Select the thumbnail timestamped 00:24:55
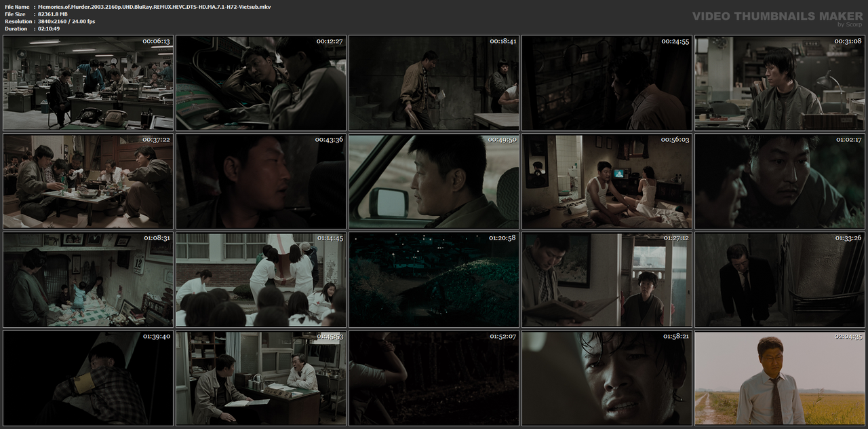Viewport: 868px width, 429px height. pyautogui.click(x=607, y=83)
